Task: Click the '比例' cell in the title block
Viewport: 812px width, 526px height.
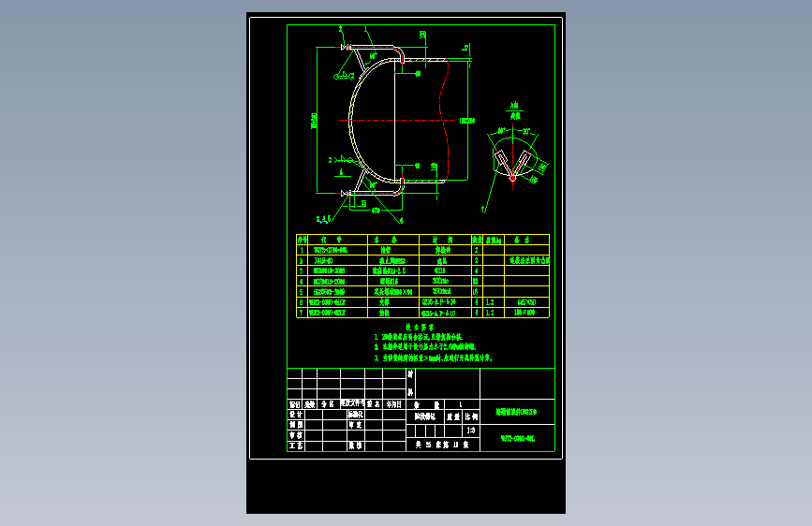Action: [x=471, y=416]
